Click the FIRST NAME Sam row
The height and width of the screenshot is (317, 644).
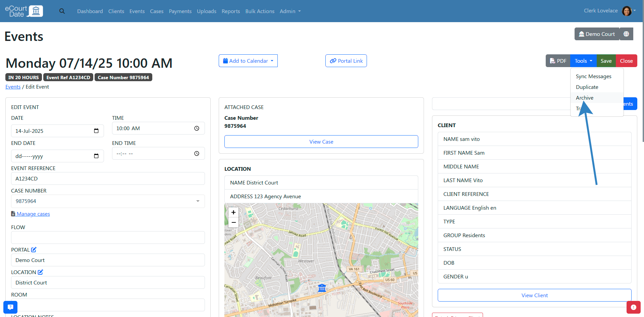535,153
